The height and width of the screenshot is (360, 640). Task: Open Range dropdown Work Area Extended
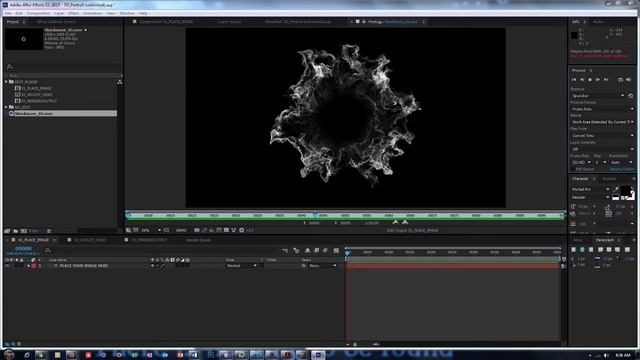602,122
